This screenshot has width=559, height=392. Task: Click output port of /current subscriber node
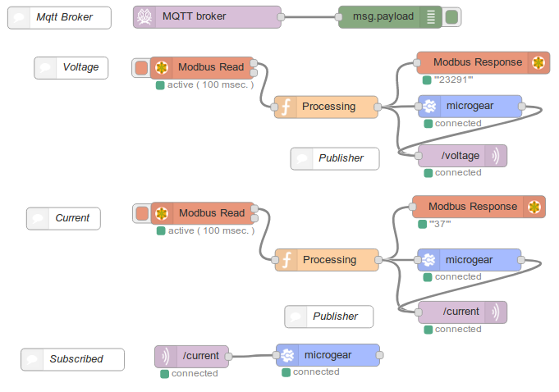(228, 357)
